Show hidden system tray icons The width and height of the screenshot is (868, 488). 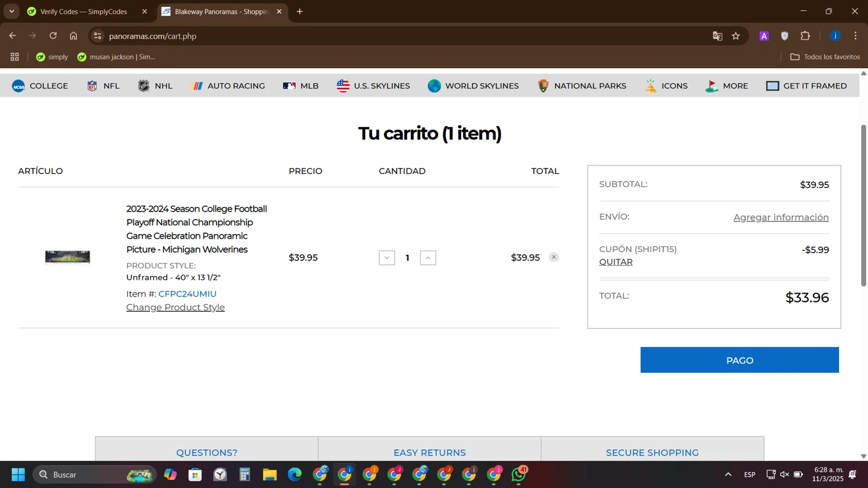tap(728, 475)
